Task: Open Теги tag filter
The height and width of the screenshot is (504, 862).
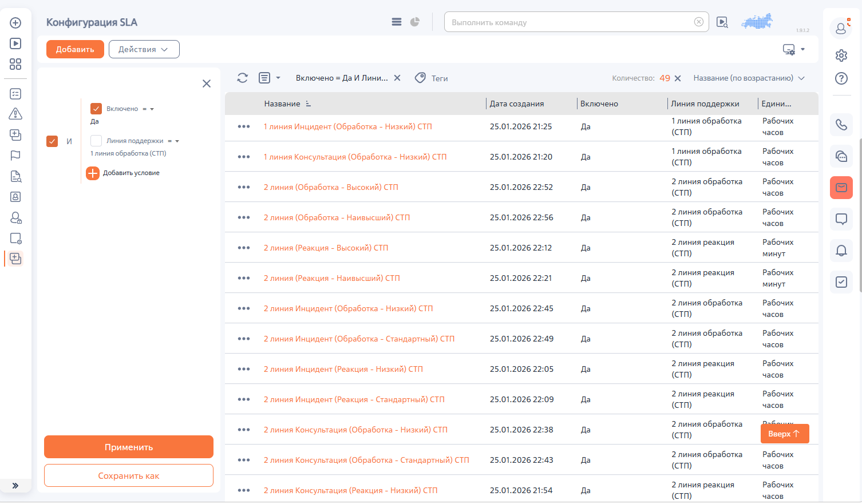Action: 432,78
